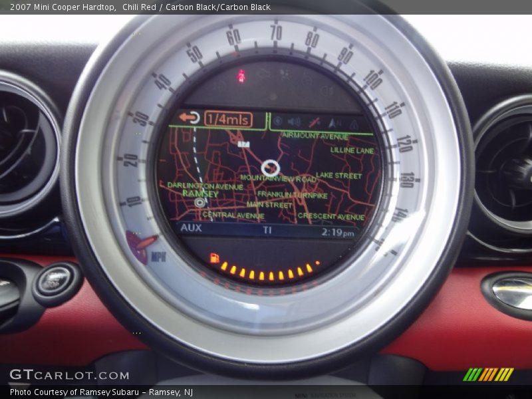Viewport: 532px width, 399px height.
Task: Tap the speaker volume icon in map toolbar
Action: pos(295,122)
